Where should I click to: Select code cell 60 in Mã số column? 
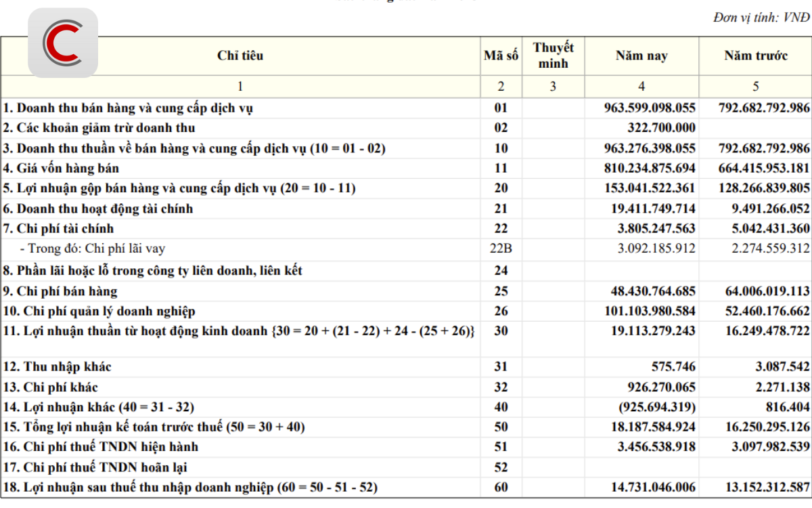click(501, 488)
